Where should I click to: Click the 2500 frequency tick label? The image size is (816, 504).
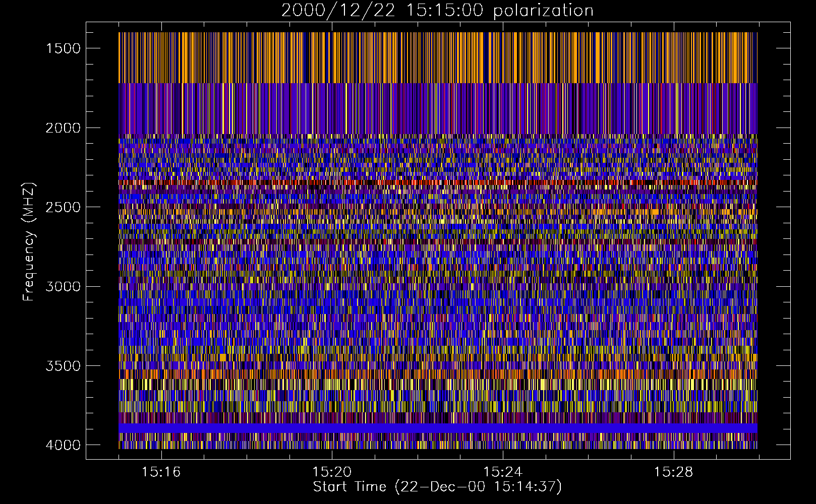tap(63, 207)
